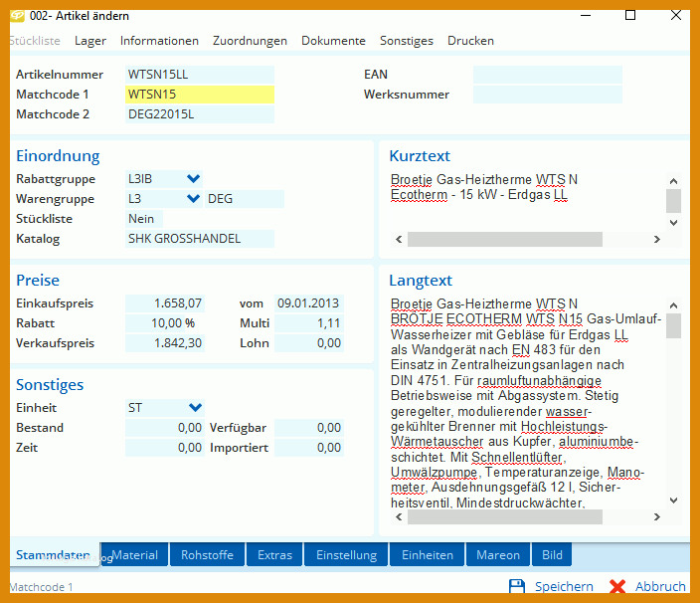
Task: Click the Preise section heading
Action: 38,280
